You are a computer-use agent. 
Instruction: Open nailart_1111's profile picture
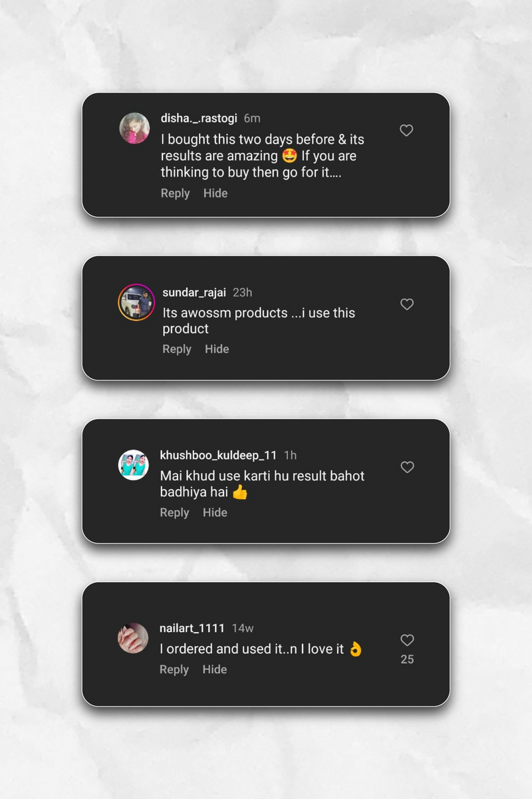(133, 638)
